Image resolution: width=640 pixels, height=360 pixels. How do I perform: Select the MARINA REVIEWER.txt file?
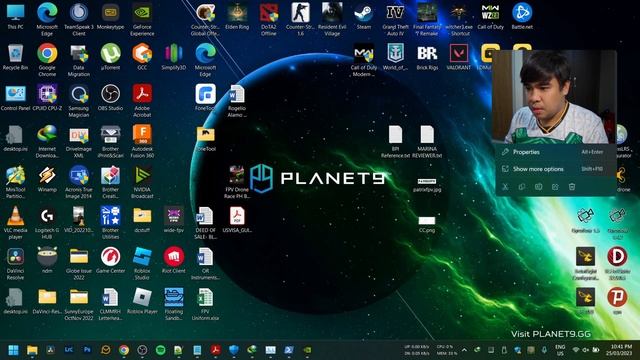click(427, 141)
